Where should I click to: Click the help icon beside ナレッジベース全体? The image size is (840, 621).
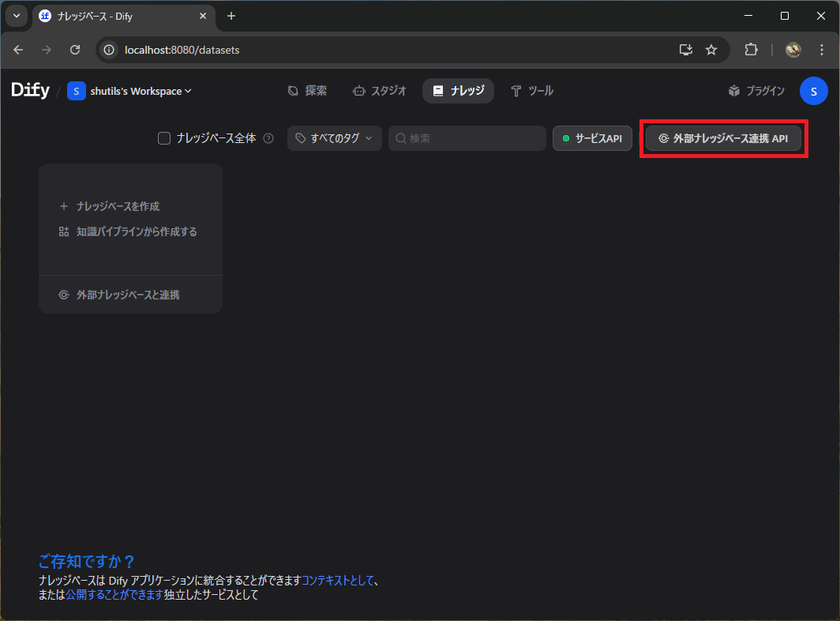[268, 138]
